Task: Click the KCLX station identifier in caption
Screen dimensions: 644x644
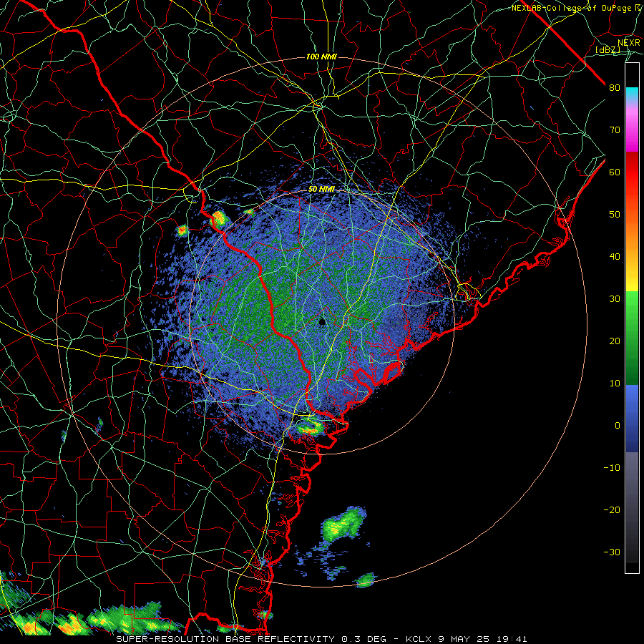Action: pyautogui.click(x=419, y=639)
